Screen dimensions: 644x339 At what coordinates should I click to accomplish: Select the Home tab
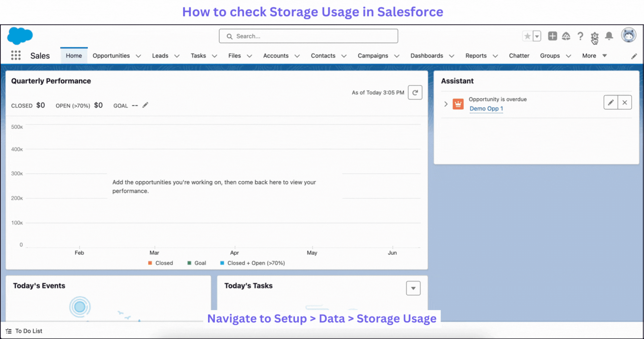74,56
